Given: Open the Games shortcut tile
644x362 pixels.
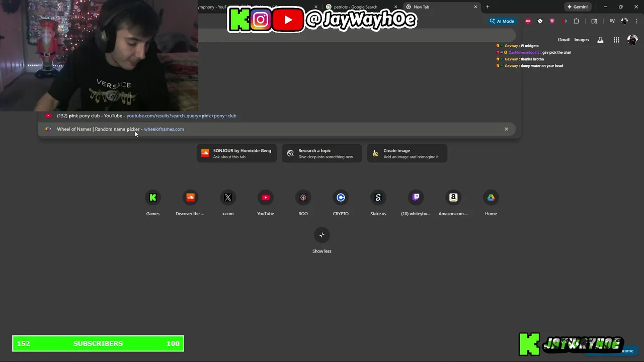Looking at the screenshot, I should pos(153,203).
